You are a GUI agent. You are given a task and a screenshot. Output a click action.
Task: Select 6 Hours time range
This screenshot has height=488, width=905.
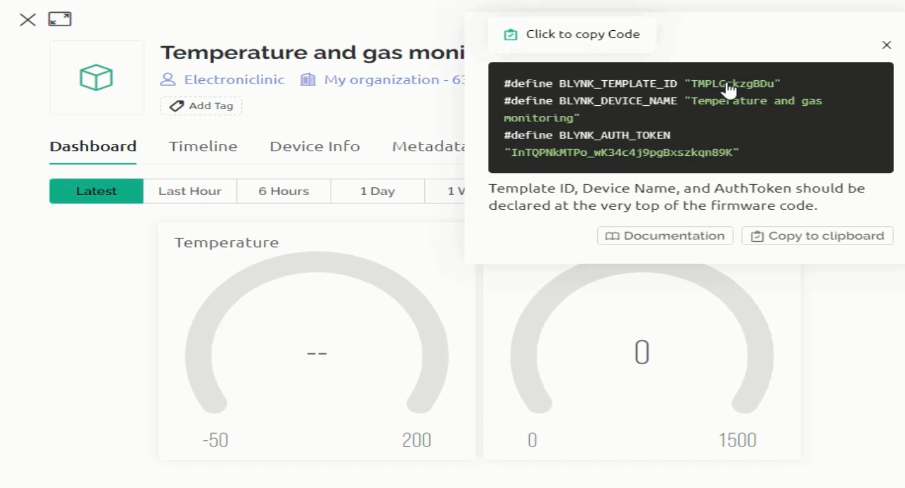[x=283, y=191]
